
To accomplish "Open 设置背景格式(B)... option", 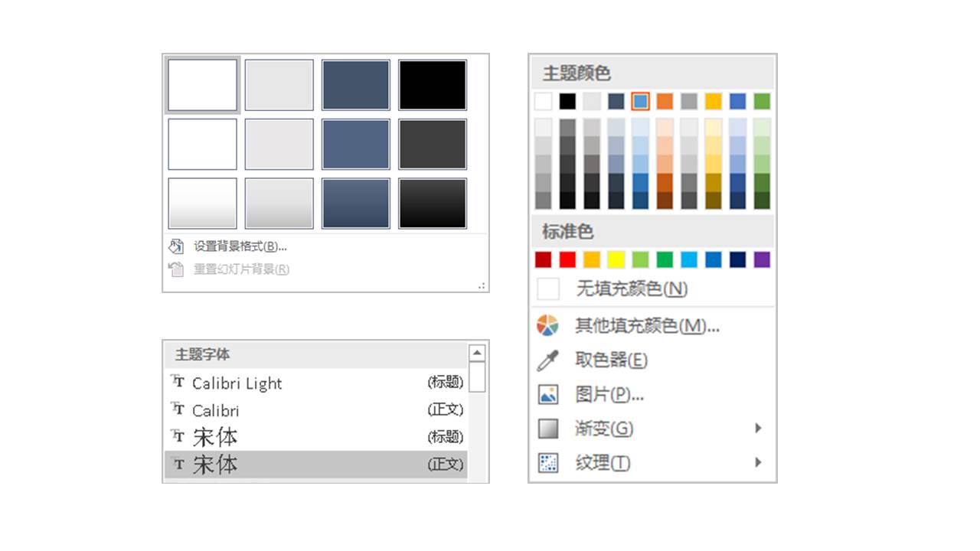I will point(240,246).
